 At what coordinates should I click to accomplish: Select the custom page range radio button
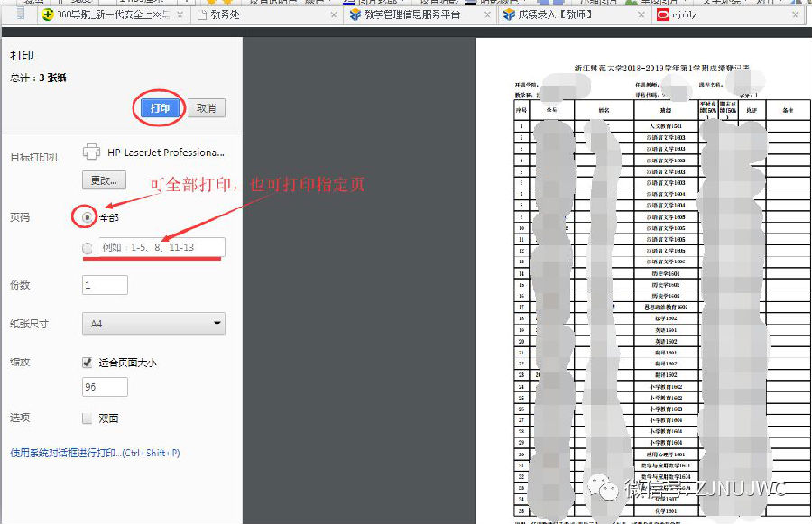click(85, 245)
